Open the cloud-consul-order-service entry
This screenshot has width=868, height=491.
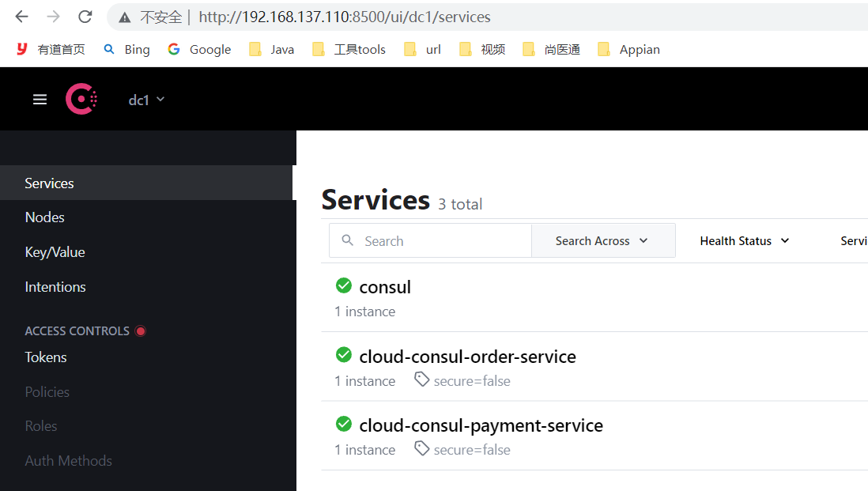[467, 357]
